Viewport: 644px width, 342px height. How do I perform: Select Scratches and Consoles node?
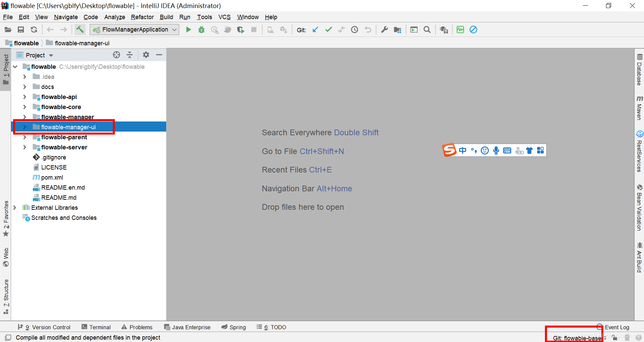64,218
